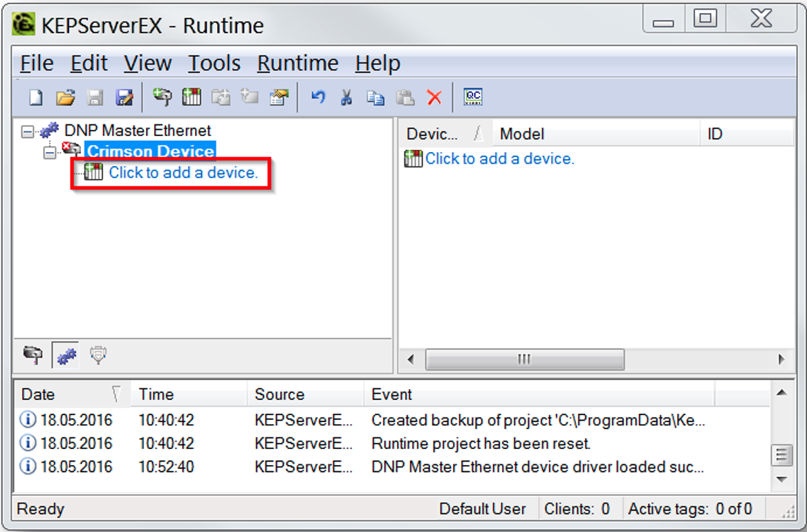Select the 'Runtime project has been reset.' event
The height and width of the screenshot is (532, 807).
tap(481, 443)
